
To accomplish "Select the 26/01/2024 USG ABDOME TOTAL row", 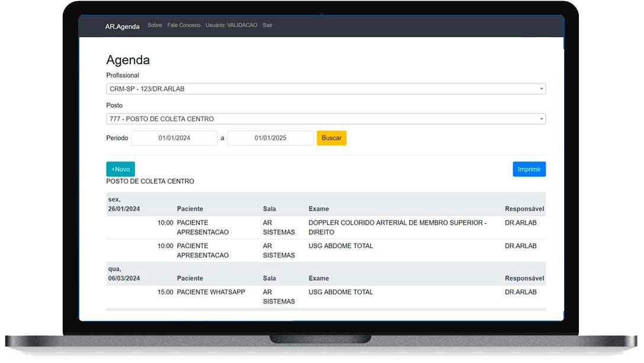I will click(340, 246).
